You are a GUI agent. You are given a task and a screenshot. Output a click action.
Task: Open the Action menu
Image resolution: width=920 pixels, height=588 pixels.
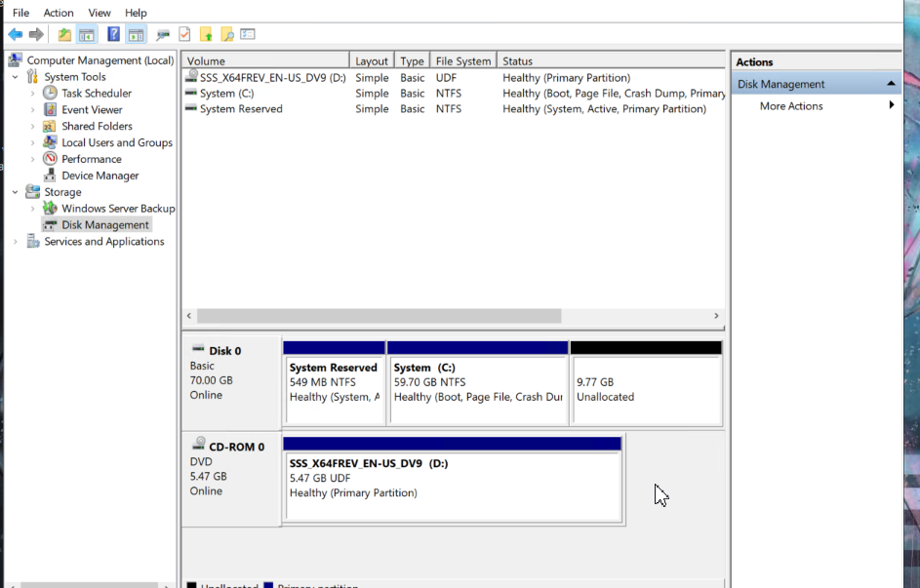tap(59, 13)
